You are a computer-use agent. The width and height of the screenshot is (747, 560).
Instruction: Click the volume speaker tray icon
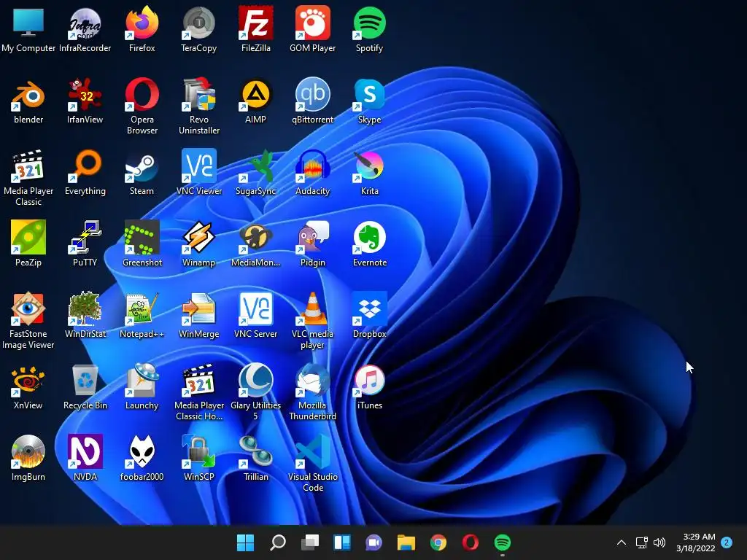tap(659, 542)
